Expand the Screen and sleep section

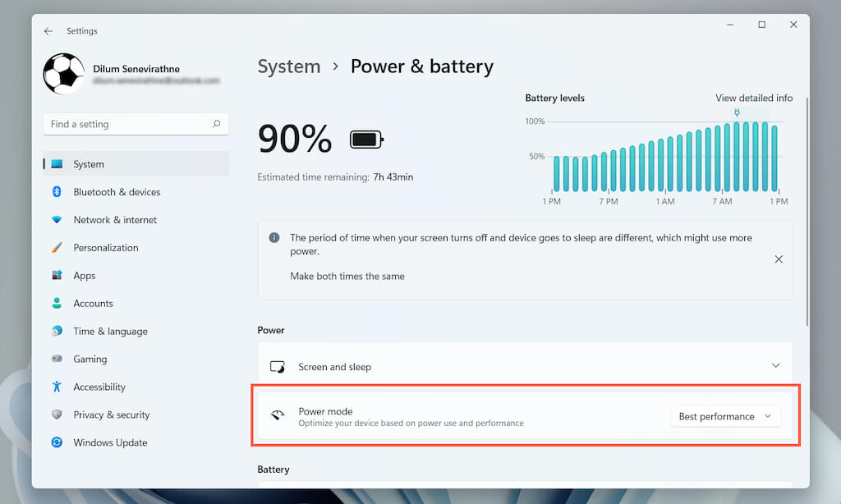tap(775, 366)
